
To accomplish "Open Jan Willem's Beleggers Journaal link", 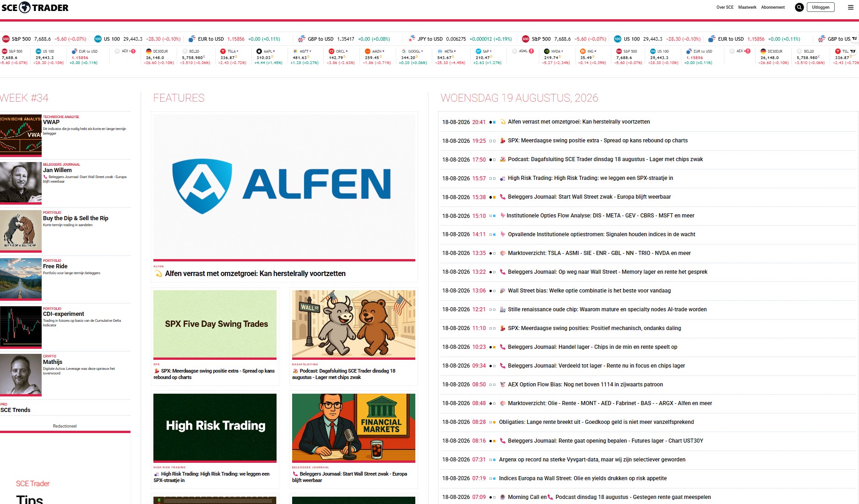I will click(x=57, y=170).
